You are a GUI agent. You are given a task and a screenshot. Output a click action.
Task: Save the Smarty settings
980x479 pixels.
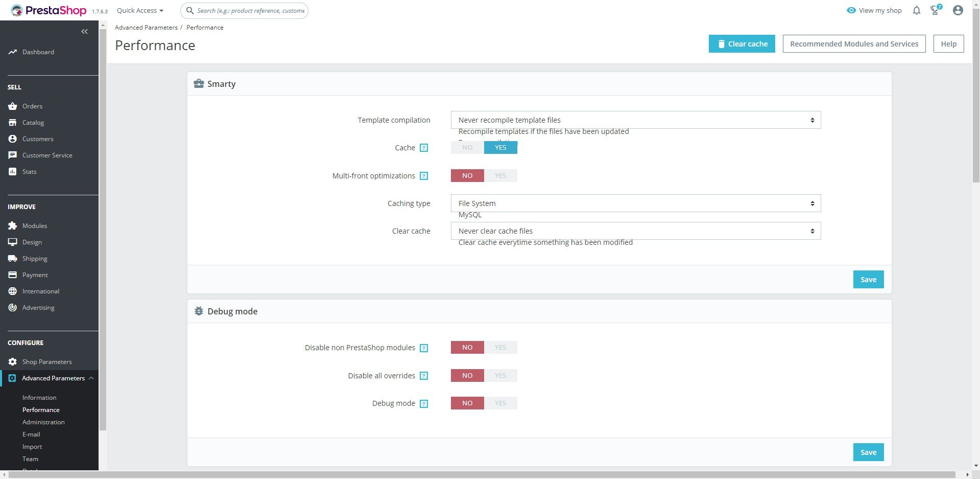[x=868, y=280]
